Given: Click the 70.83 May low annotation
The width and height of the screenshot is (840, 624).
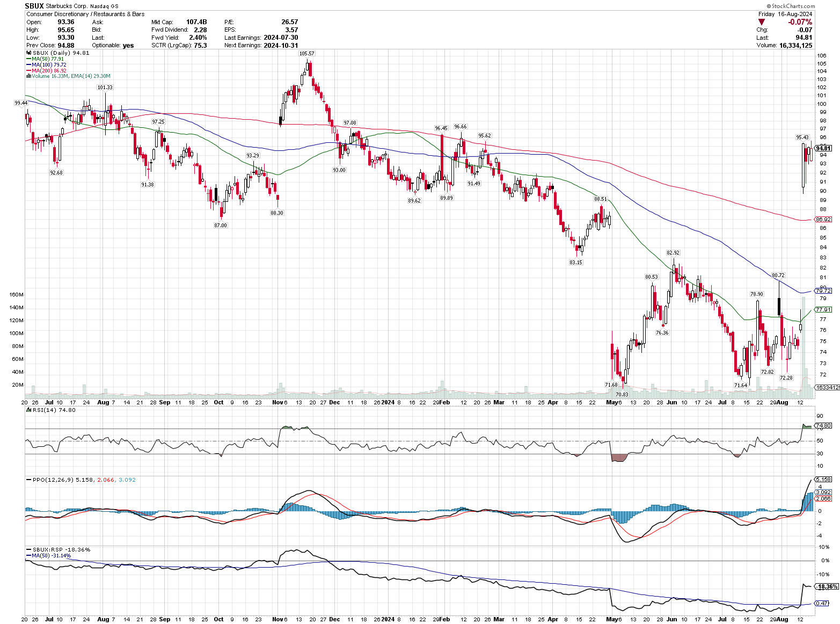Looking at the screenshot, I should (x=622, y=394).
